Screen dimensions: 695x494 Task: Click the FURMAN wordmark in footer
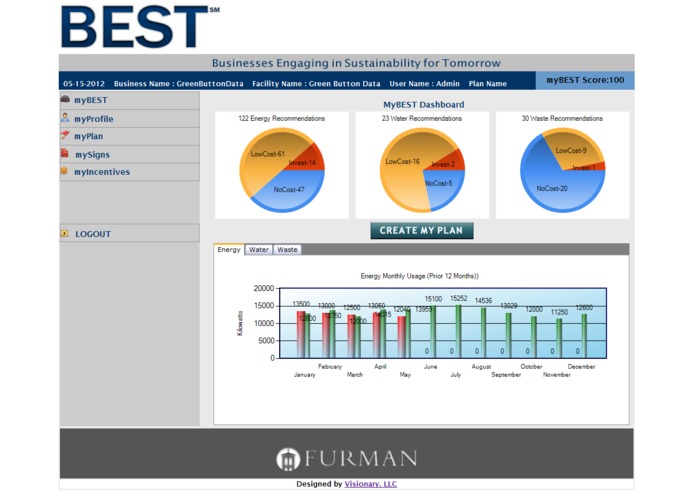pyautogui.click(x=361, y=459)
